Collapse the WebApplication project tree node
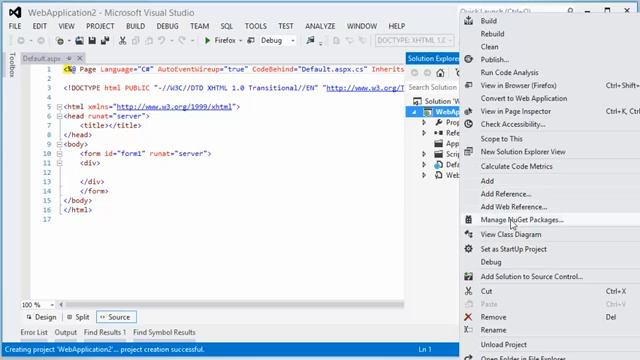Viewport: 640px width, 360px height. [x=414, y=112]
